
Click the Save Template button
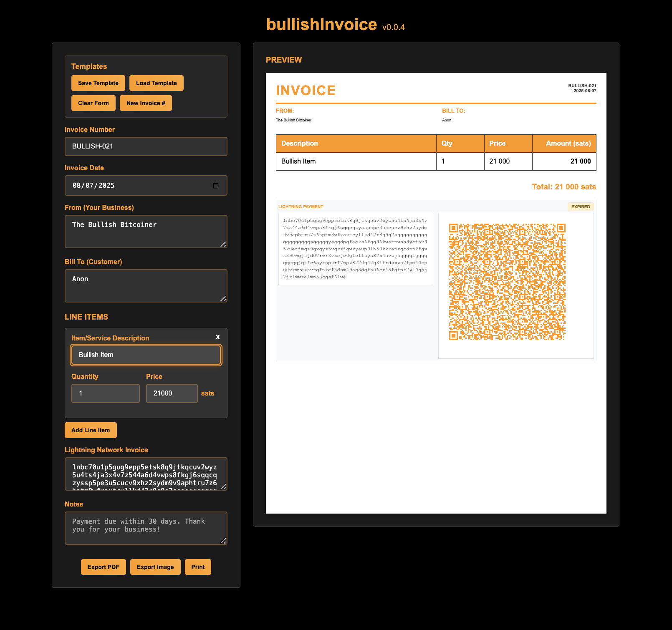(x=98, y=83)
